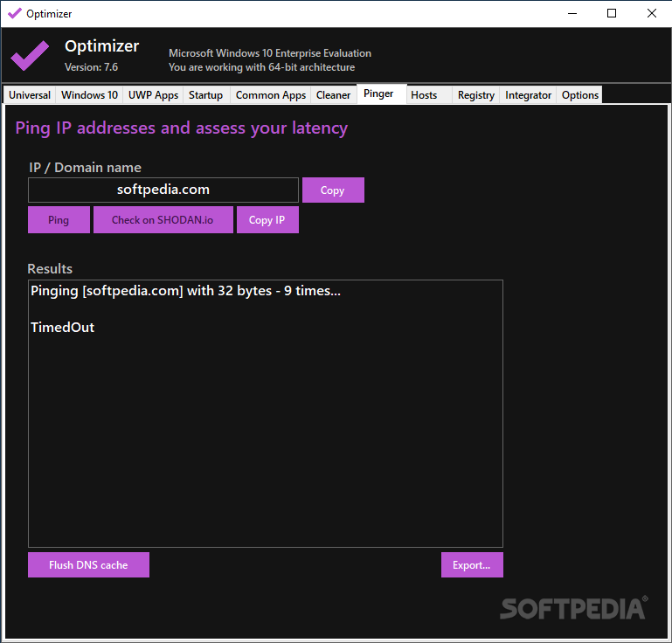Maximize the Optimizer window
This screenshot has height=643, width=672.
(612, 13)
